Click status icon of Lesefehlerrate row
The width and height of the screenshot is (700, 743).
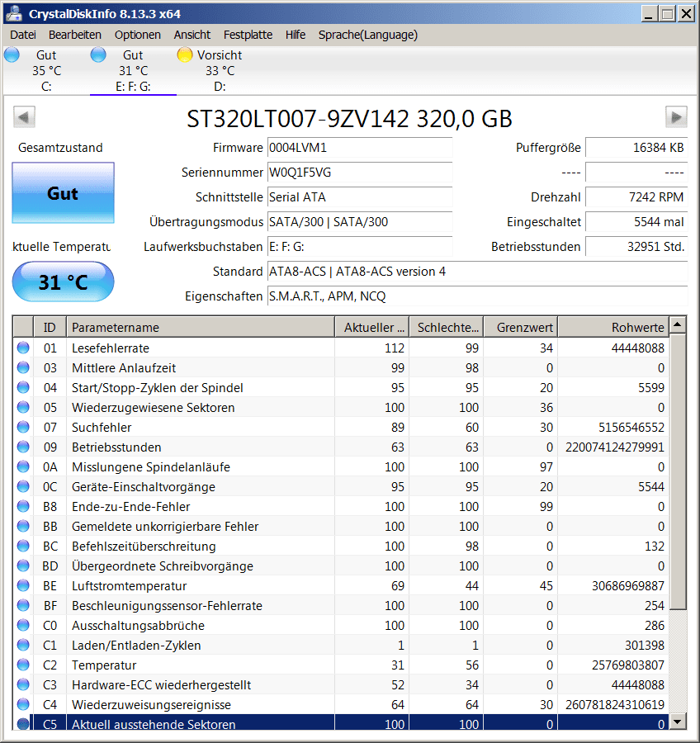tap(23, 348)
